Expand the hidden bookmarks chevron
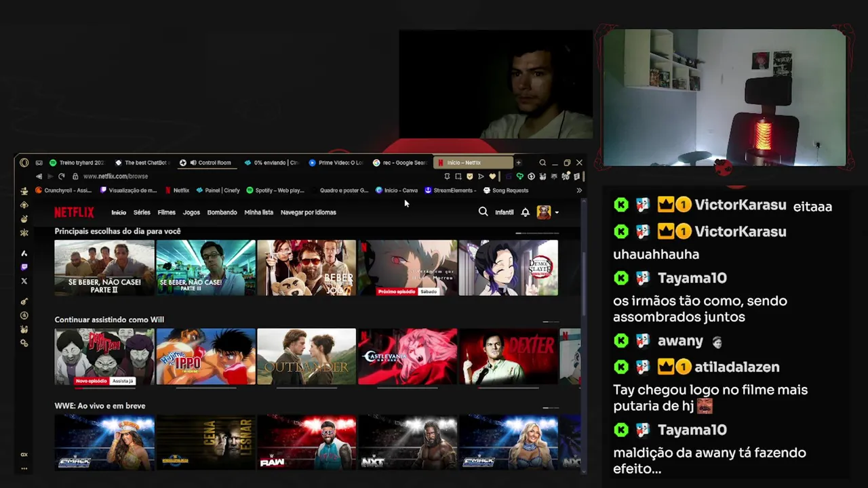Screen dimensions: 868x488 click(x=579, y=190)
